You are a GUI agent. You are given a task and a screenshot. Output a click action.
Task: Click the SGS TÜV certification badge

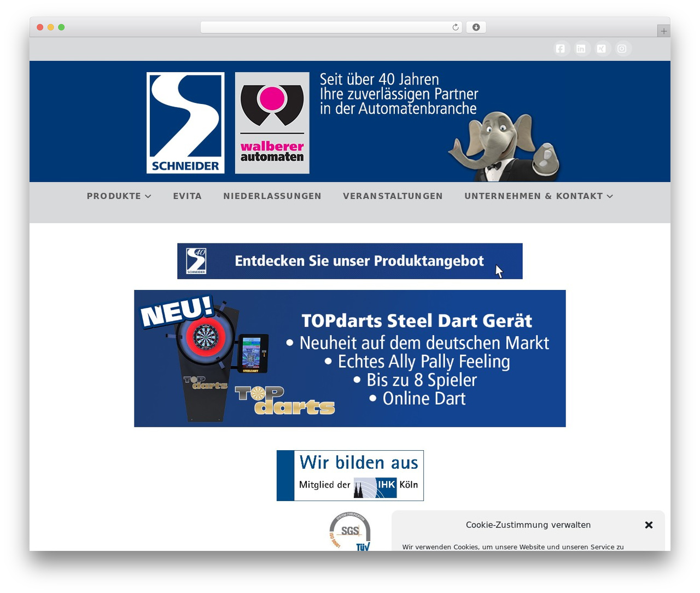(350, 531)
